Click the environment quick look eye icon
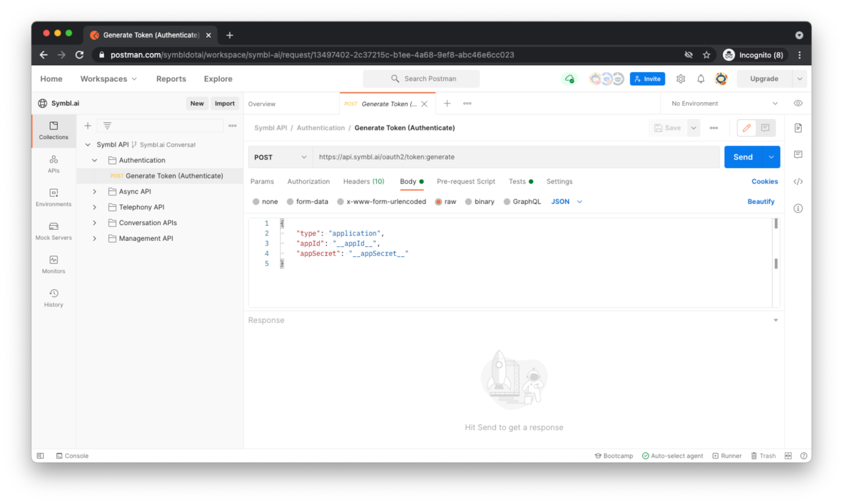 pos(798,103)
